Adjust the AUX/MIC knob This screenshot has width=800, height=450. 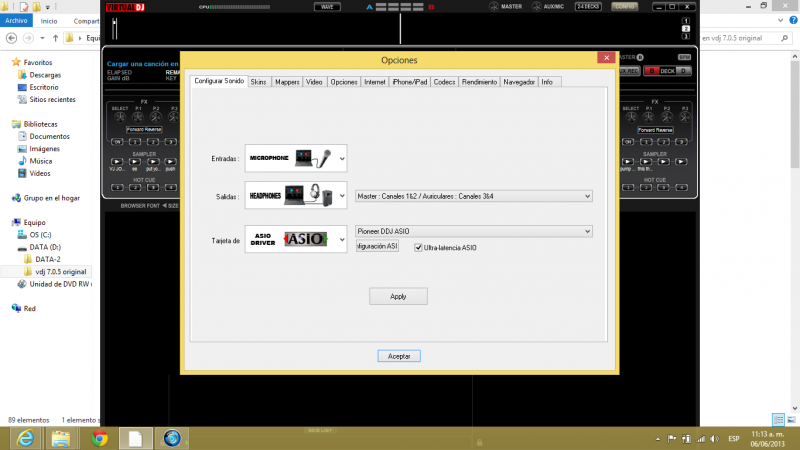tap(537, 7)
